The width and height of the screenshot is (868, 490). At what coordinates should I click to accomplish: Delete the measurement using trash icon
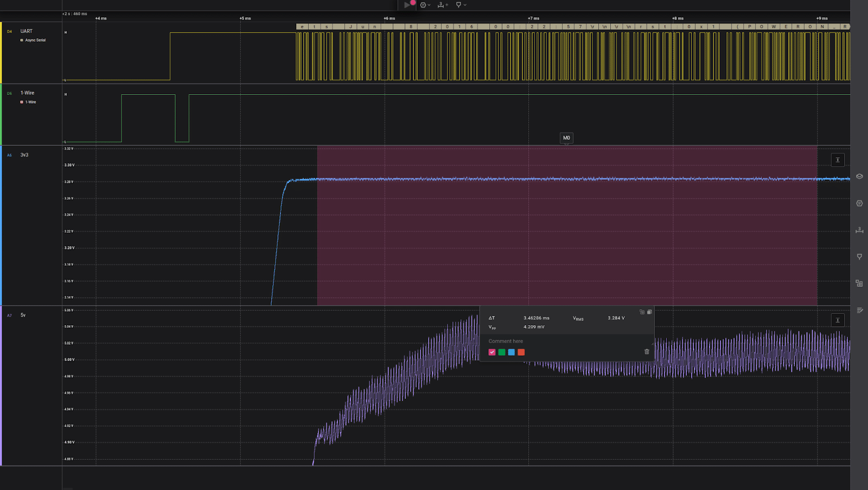point(647,352)
